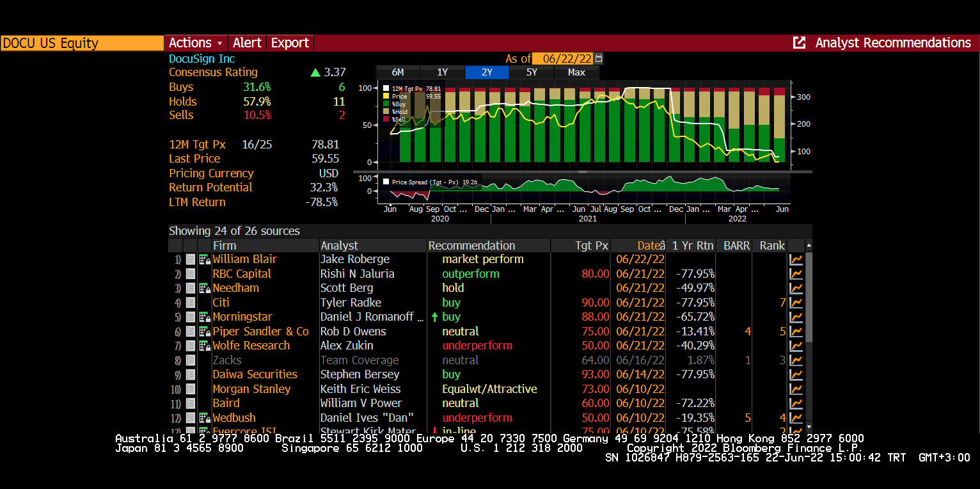Open the Morgan Stanley firm link

pos(252,389)
